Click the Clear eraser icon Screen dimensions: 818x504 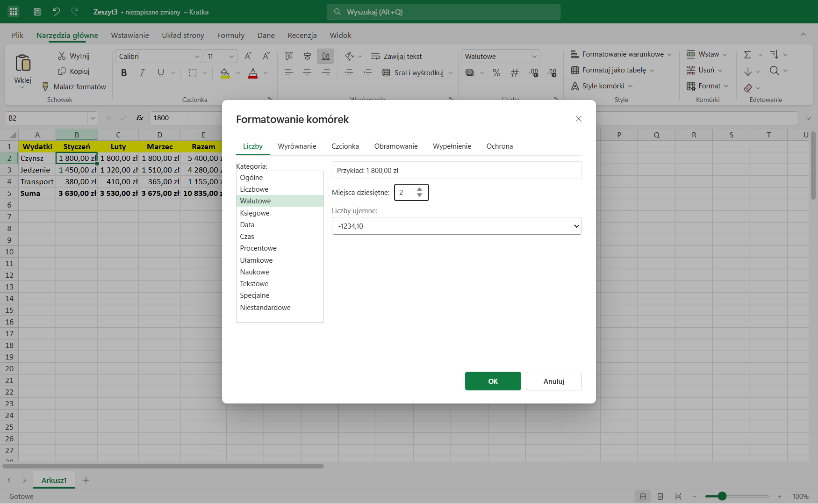pyautogui.click(x=748, y=88)
